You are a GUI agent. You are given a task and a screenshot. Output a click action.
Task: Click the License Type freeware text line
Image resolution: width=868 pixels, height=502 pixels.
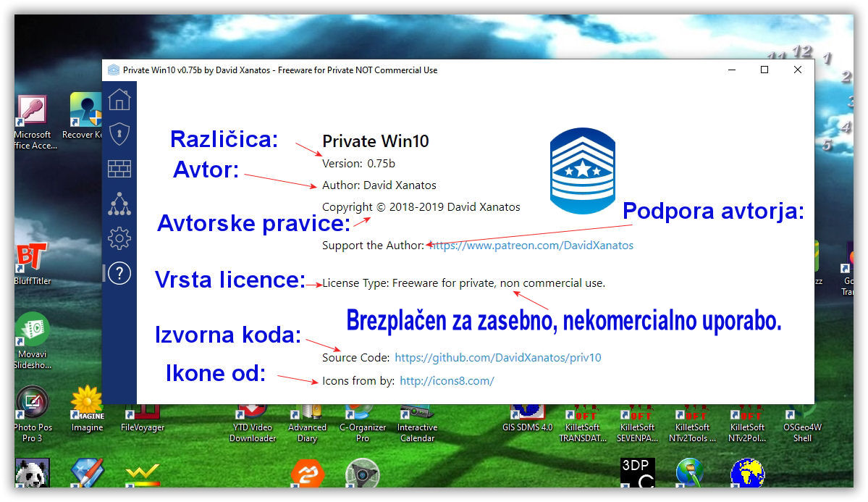464,283
